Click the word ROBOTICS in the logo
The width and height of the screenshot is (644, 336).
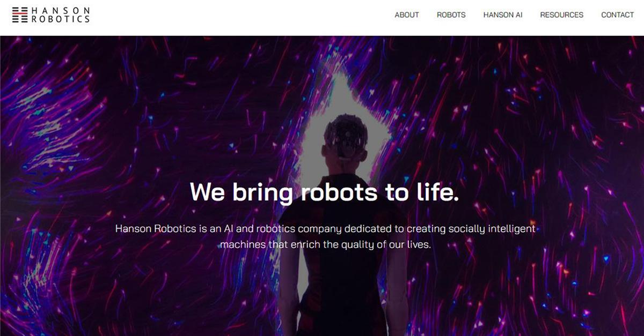coord(61,19)
